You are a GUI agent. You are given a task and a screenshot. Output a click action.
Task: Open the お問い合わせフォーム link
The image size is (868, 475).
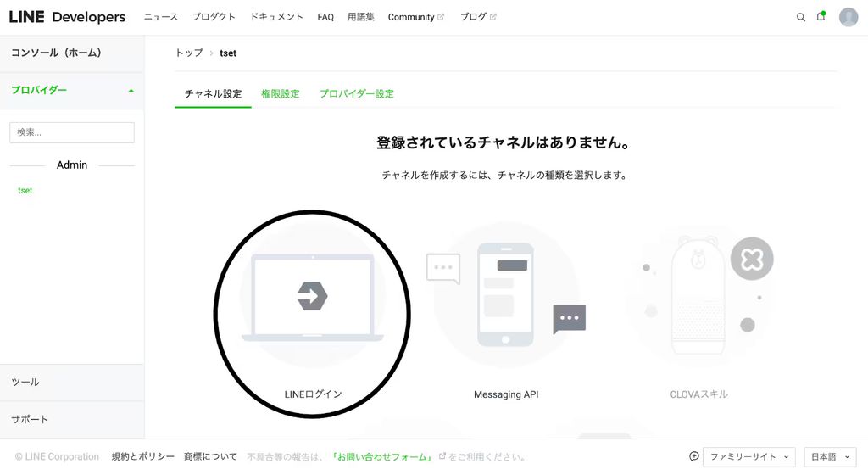pyautogui.click(x=382, y=456)
